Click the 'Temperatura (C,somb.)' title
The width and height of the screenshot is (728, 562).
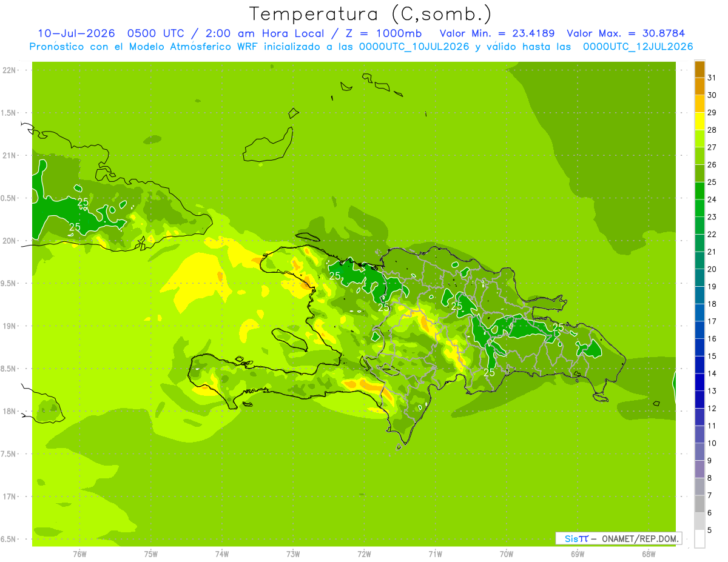click(371, 14)
